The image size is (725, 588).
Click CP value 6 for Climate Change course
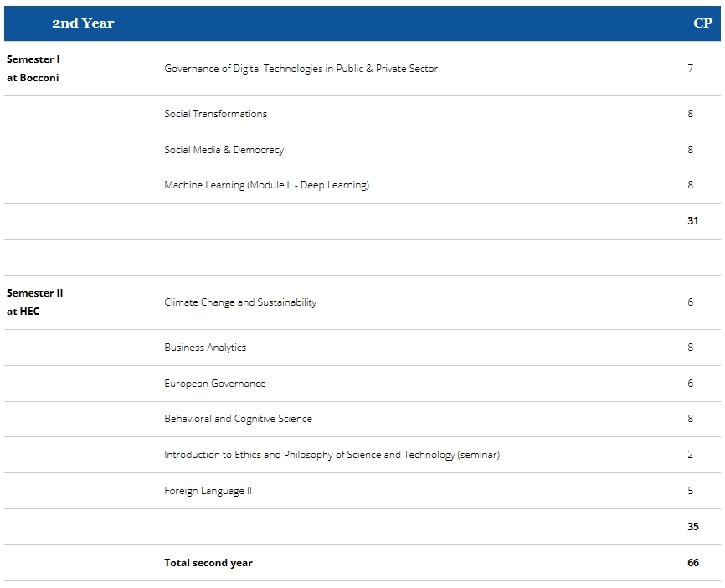(691, 302)
